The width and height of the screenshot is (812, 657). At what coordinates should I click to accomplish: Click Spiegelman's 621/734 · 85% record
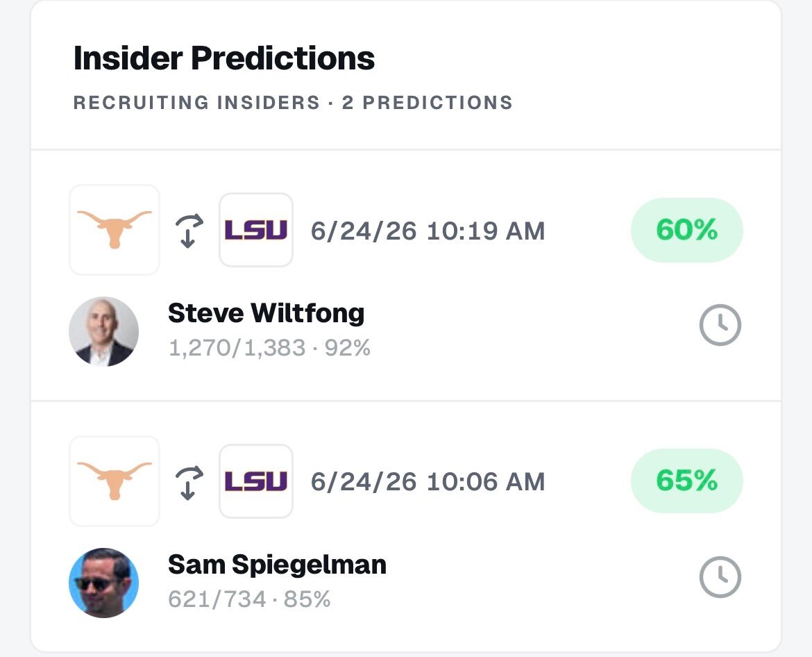(249, 599)
